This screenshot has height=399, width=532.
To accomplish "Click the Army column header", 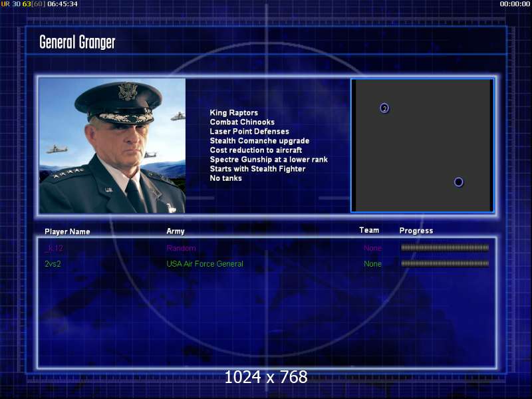I will tap(176, 231).
